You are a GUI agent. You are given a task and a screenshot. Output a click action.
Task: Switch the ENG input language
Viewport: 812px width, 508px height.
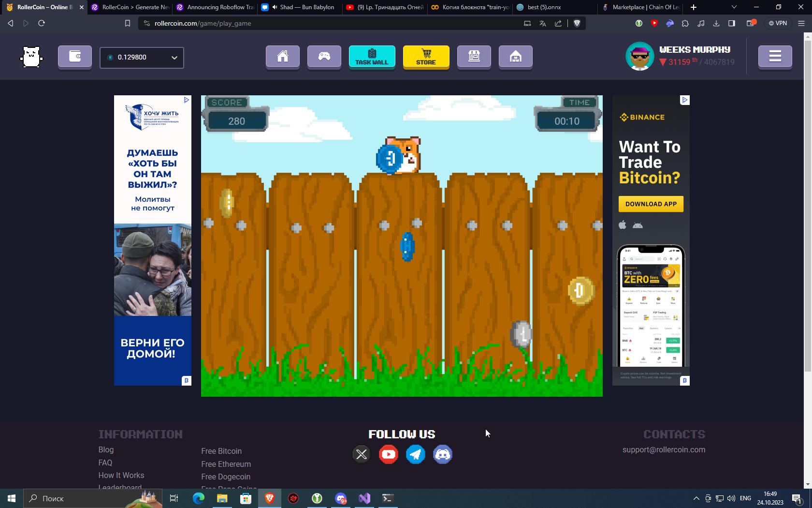click(745, 498)
